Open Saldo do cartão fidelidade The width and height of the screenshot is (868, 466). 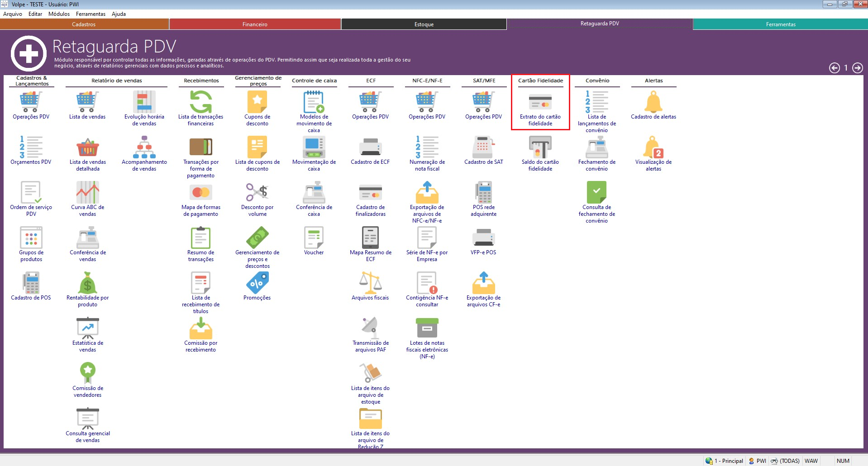pyautogui.click(x=540, y=148)
